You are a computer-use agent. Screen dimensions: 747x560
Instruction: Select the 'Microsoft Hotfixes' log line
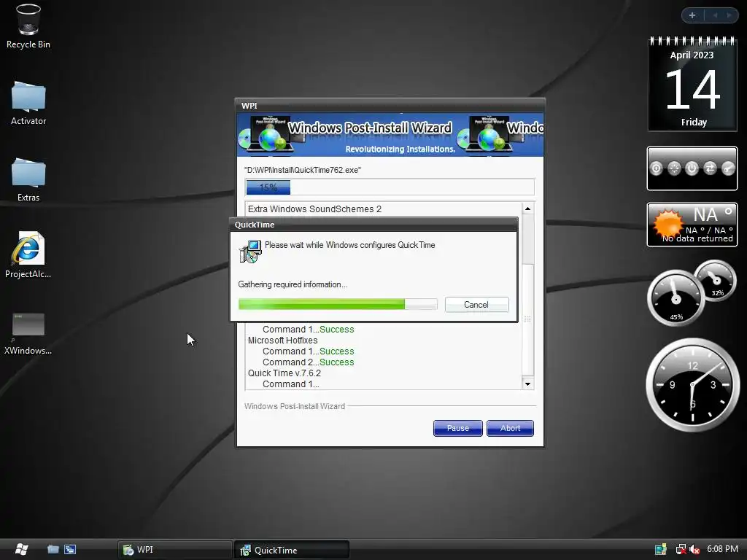pyautogui.click(x=282, y=341)
